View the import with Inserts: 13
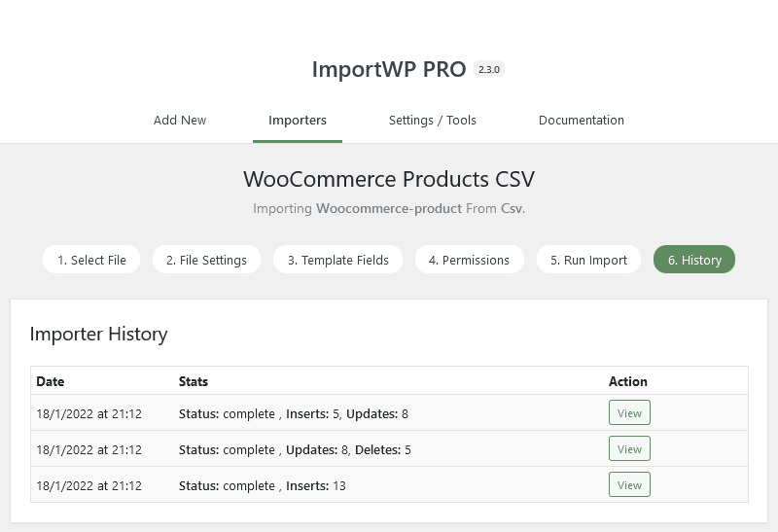This screenshot has width=778, height=532. coord(629,485)
